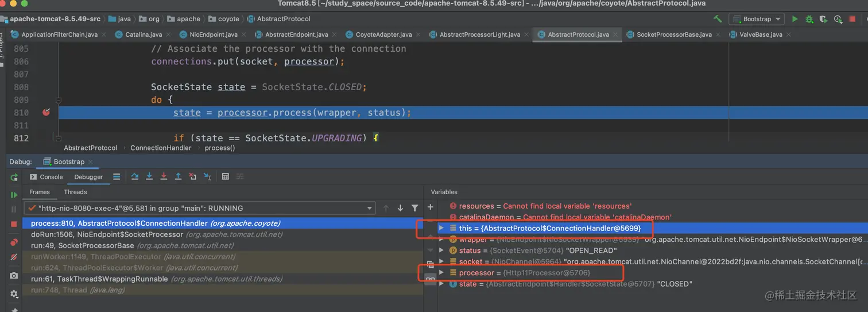Toggle the breakpoint at line 810
Screen dimensions: 868x312
46,112
